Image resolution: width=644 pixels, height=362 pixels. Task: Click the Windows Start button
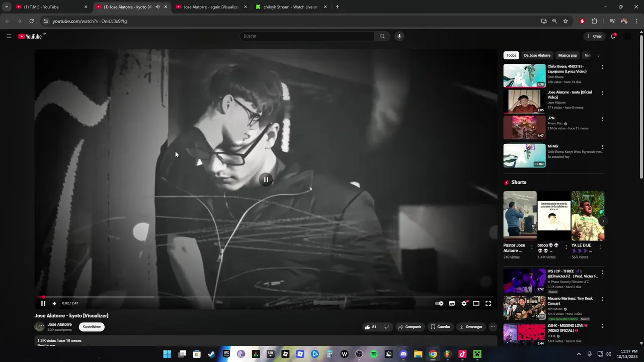point(167,354)
